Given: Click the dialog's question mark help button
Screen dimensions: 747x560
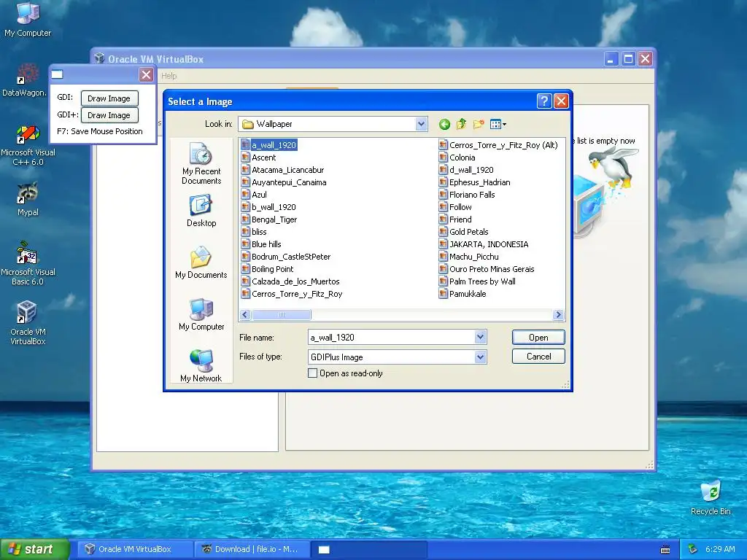Looking at the screenshot, I should point(544,101).
